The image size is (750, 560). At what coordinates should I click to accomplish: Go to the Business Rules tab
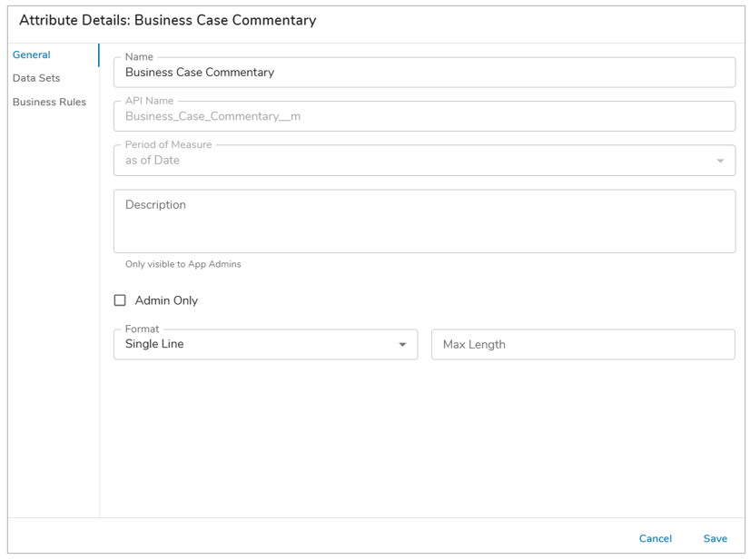(49, 103)
